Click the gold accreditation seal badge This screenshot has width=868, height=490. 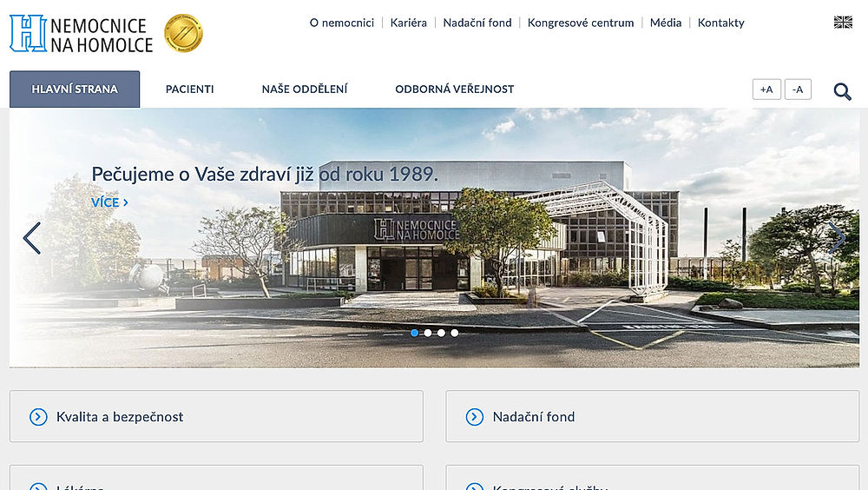[183, 33]
